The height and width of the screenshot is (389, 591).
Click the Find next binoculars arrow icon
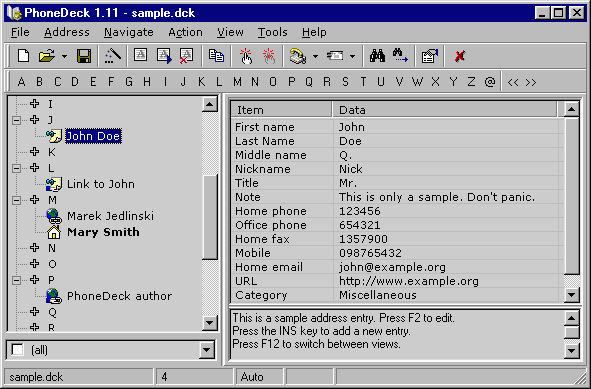(400, 56)
